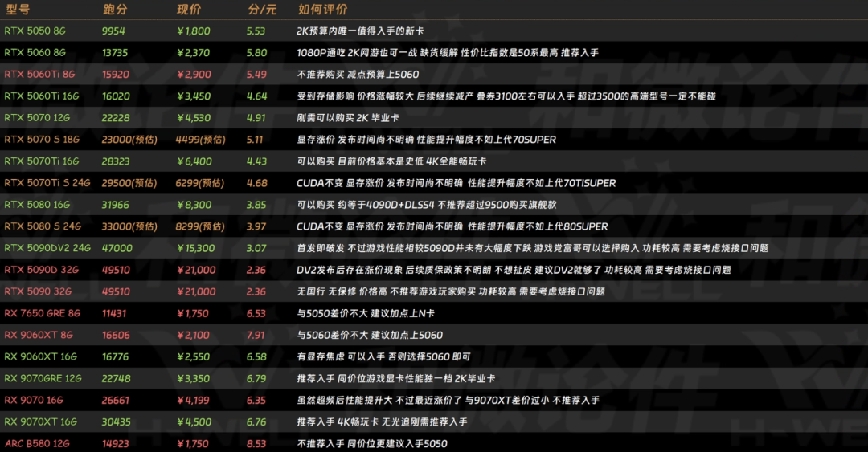
Task: Click the 28323 score for RTX 5070Ti
Action: pos(116,161)
